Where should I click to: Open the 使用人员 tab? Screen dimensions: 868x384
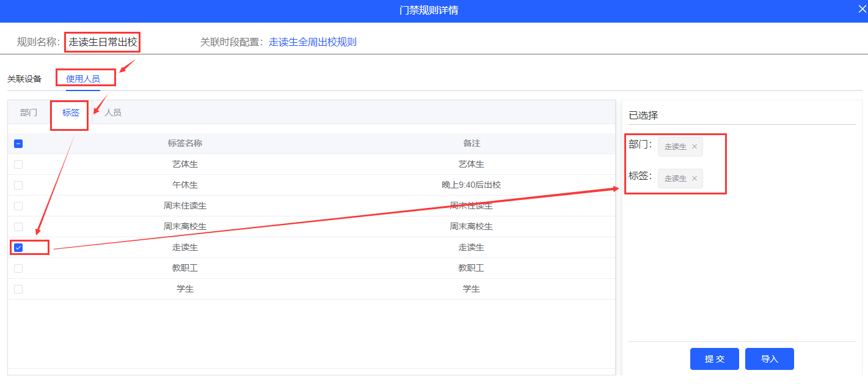coord(83,79)
